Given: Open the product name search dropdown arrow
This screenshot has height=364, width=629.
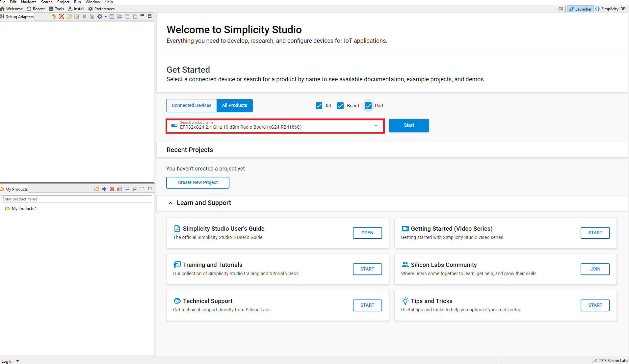Looking at the screenshot, I should pos(376,125).
